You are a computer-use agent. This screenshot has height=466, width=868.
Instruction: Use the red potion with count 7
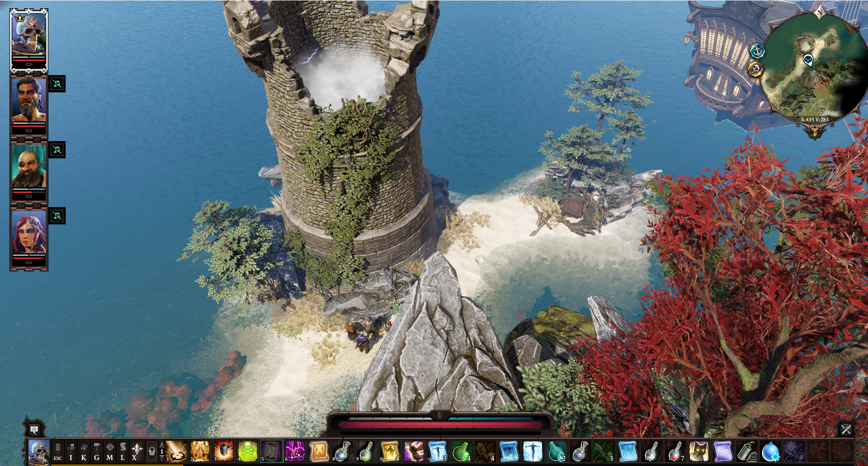coord(676,451)
